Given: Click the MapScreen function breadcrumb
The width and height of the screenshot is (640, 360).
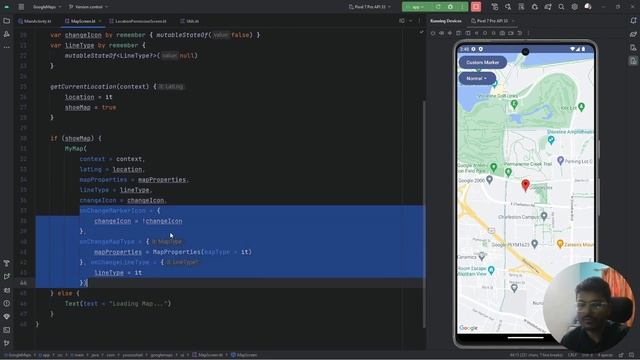Looking at the screenshot, I should 244,355.
